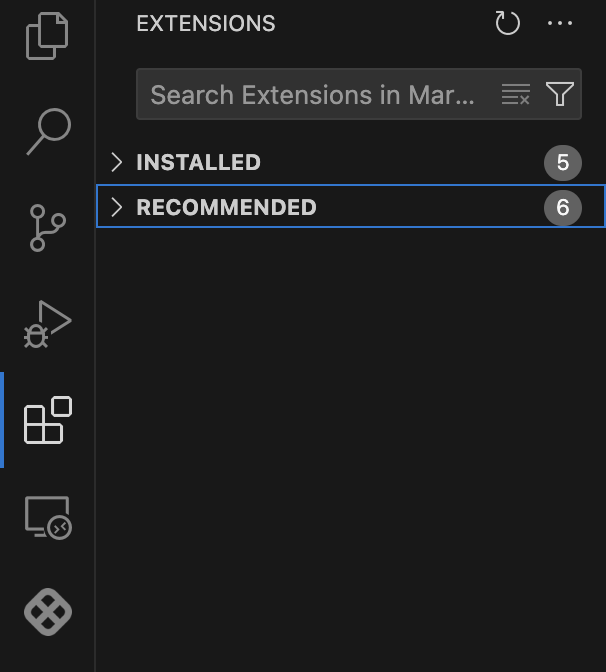The height and width of the screenshot is (672, 606).
Task: Click the RECOMMENDED section header label
Action: (226, 207)
